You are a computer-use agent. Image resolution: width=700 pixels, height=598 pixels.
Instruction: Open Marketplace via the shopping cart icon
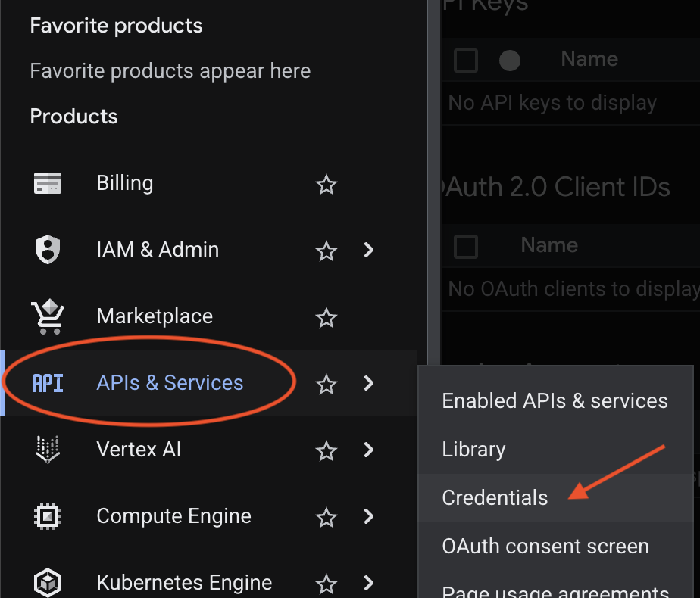tap(47, 316)
